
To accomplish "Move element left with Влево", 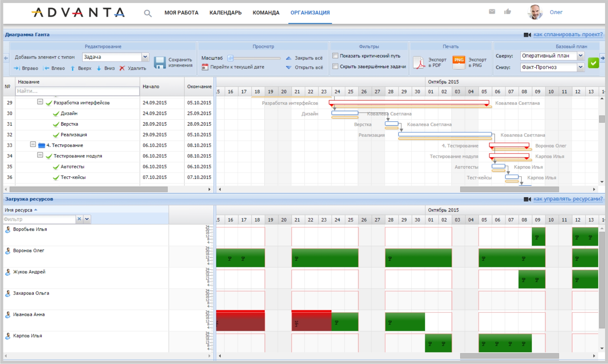I will tap(54, 68).
